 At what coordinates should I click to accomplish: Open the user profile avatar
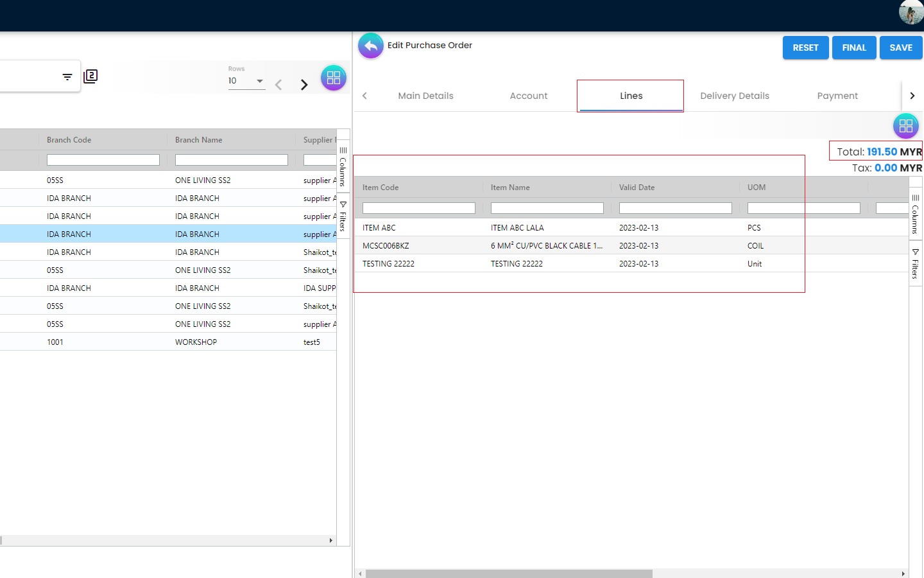(x=911, y=12)
